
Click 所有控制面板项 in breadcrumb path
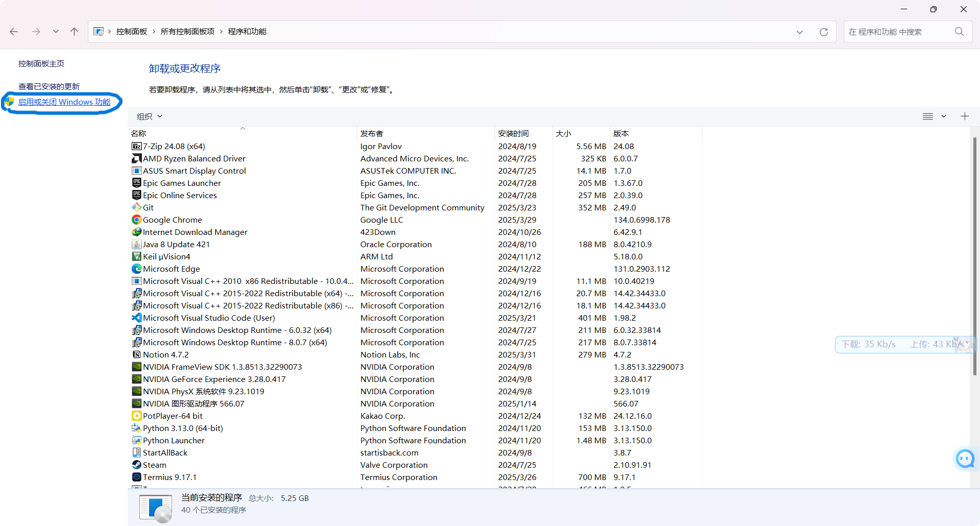point(187,32)
